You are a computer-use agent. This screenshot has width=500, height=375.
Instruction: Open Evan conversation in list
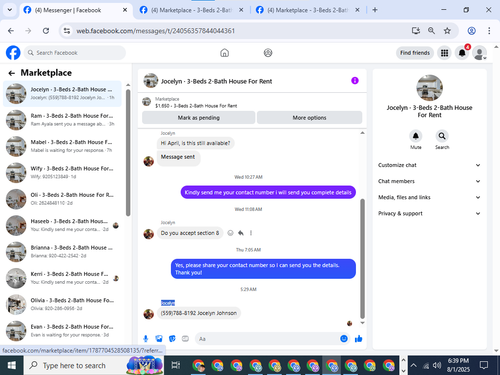(x=62, y=330)
